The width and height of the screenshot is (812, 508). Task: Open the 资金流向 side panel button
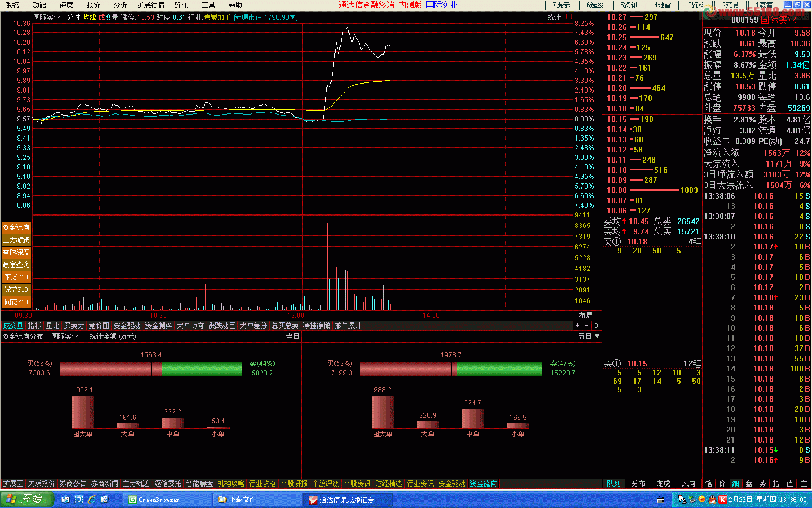16,227
